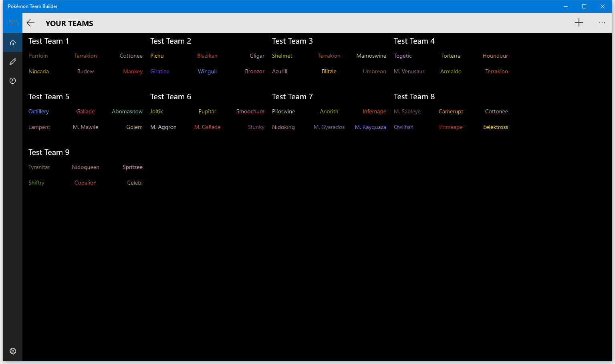Select M. Aggron in Test Team 6
615x364 pixels.
pos(163,127)
